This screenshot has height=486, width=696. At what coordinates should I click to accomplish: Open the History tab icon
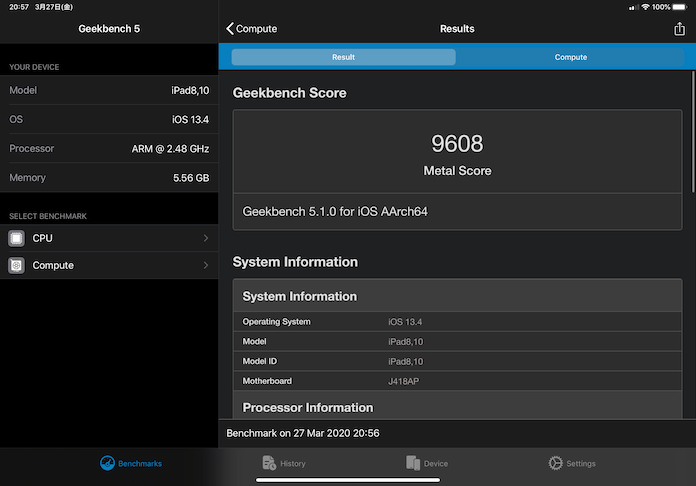[x=269, y=463]
